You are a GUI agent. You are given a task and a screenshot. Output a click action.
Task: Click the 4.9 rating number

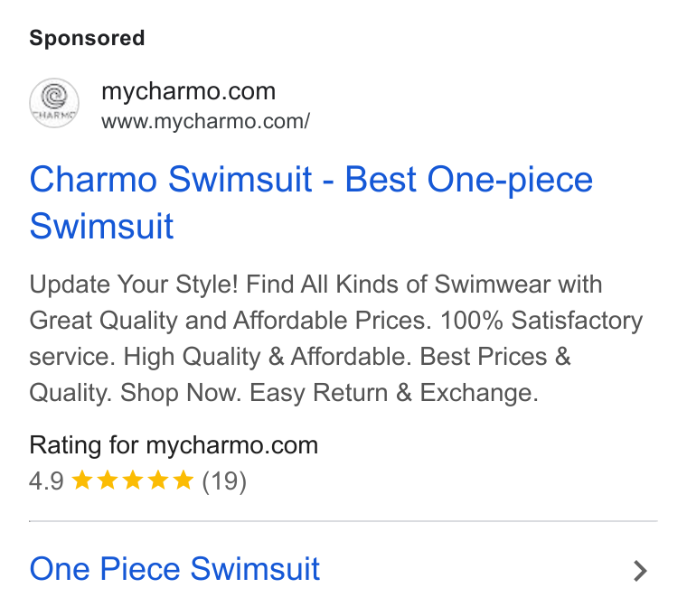click(x=46, y=481)
